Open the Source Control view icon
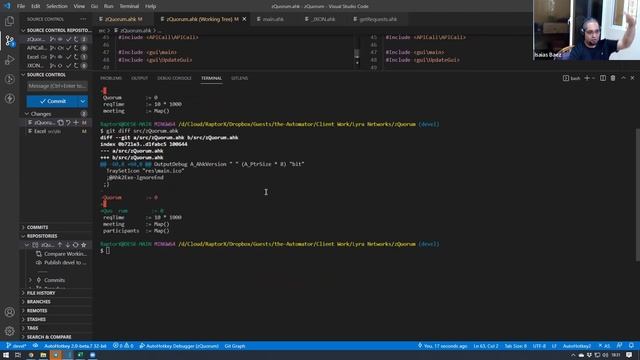The width and height of the screenshot is (640, 360). coord(9,40)
